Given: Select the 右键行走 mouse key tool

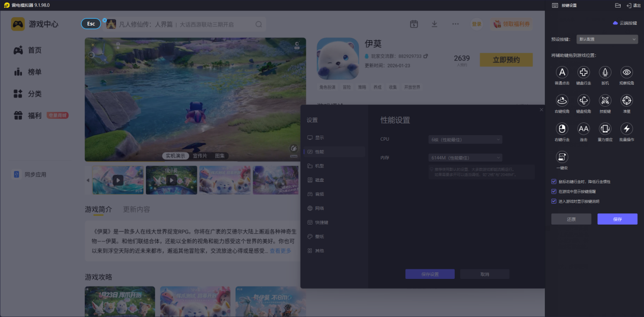Looking at the screenshot, I should 562,129.
